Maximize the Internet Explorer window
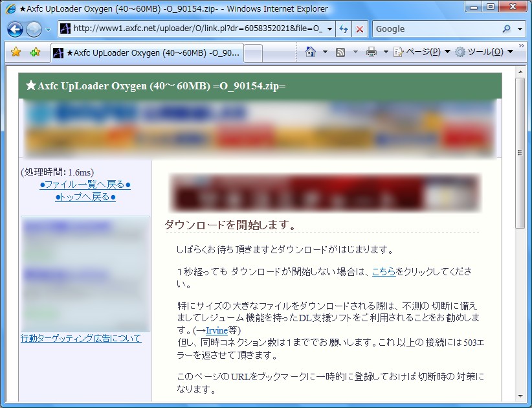 491,7
